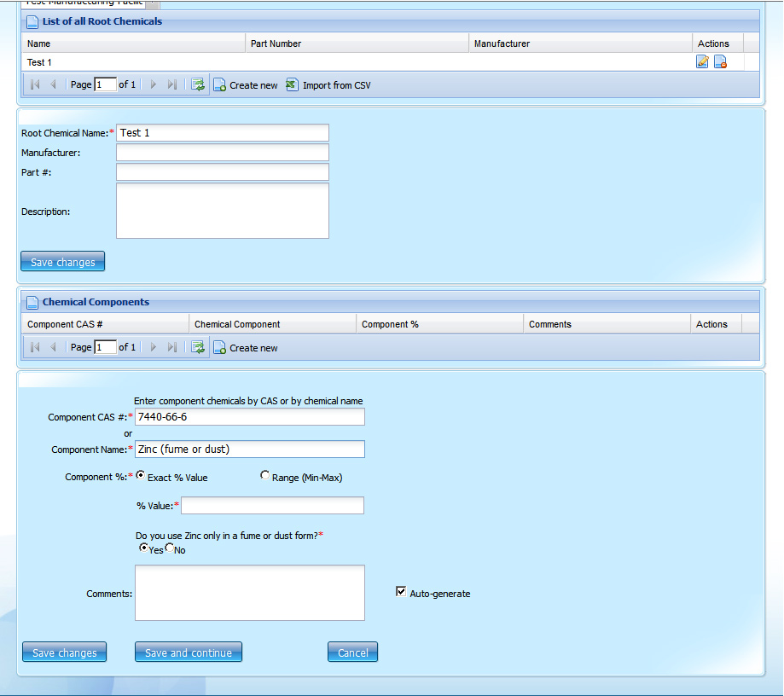Choose No for Zinc fume or dust question
Screen dimensions: 784x696
pyautogui.click(x=169, y=548)
